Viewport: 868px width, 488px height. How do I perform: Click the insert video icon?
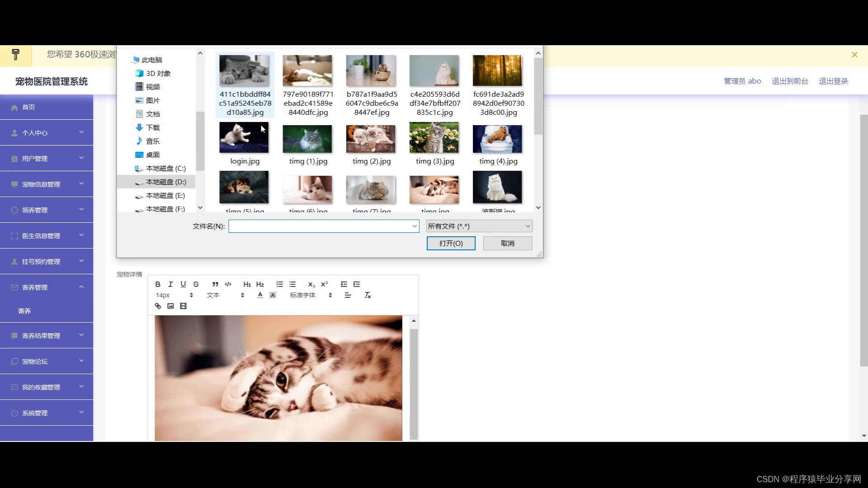[x=183, y=306]
